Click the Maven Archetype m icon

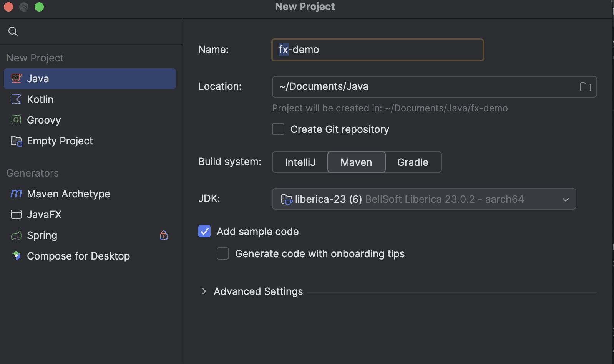tap(16, 194)
